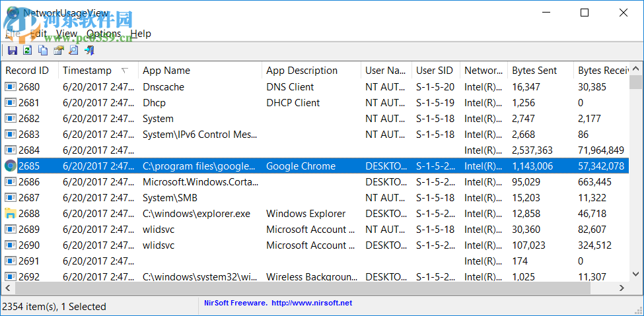Click the Refresh toolbar icon

27,50
